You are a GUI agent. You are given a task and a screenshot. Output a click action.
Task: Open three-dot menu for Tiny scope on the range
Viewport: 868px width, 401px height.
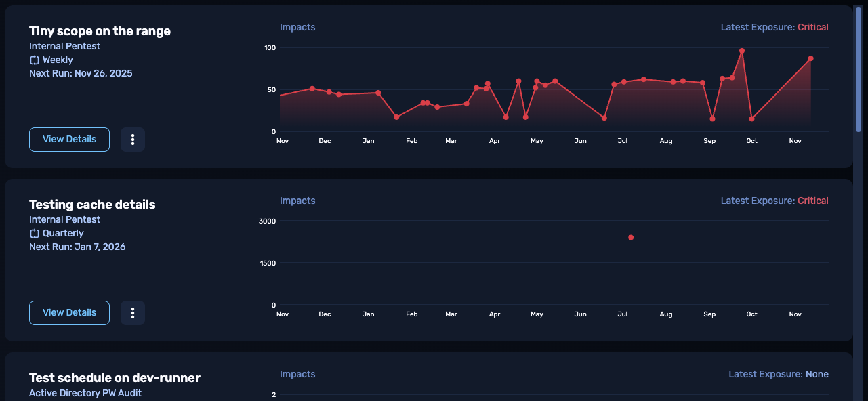click(133, 140)
